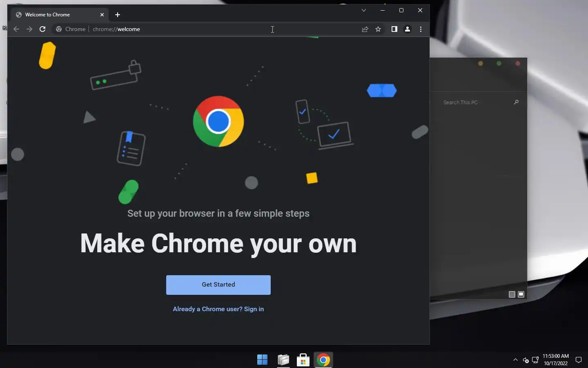588x368 pixels.
Task: Maximize the Chrome window
Action: tap(401, 10)
